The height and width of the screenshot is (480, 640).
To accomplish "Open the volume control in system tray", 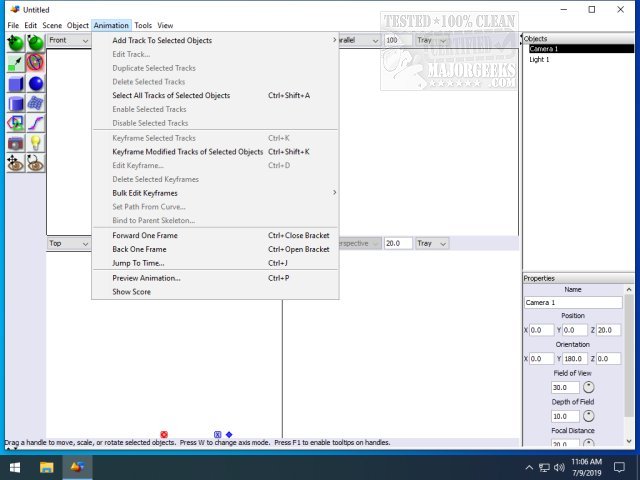I will coord(559,467).
